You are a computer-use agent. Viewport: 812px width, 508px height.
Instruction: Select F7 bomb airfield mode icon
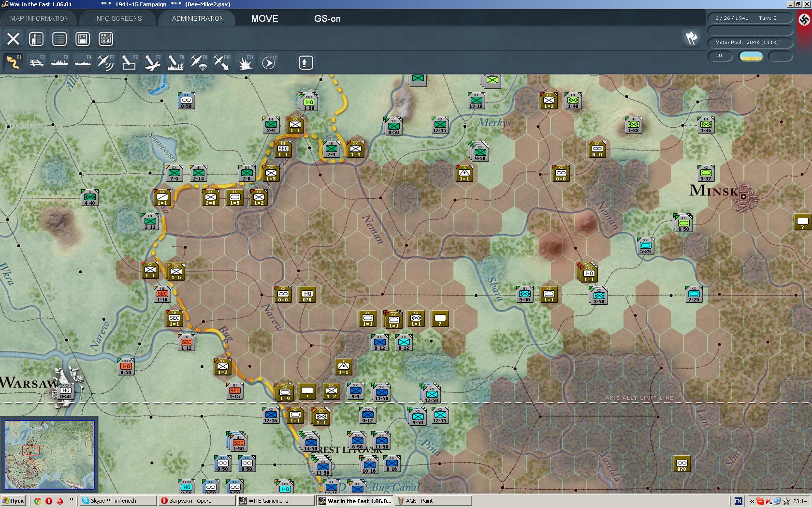point(152,62)
